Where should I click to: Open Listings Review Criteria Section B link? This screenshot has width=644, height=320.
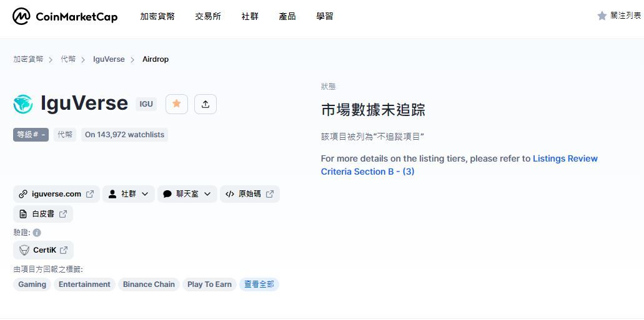[x=459, y=165]
